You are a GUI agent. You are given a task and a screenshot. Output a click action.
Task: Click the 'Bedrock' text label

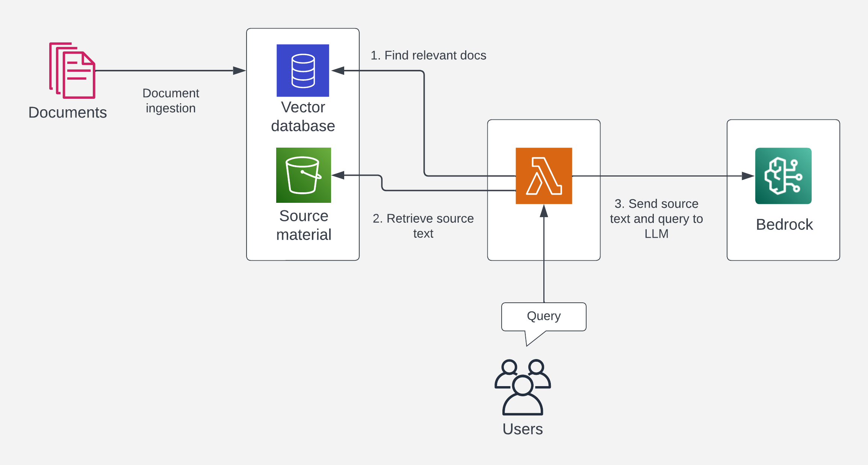[x=784, y=225]
